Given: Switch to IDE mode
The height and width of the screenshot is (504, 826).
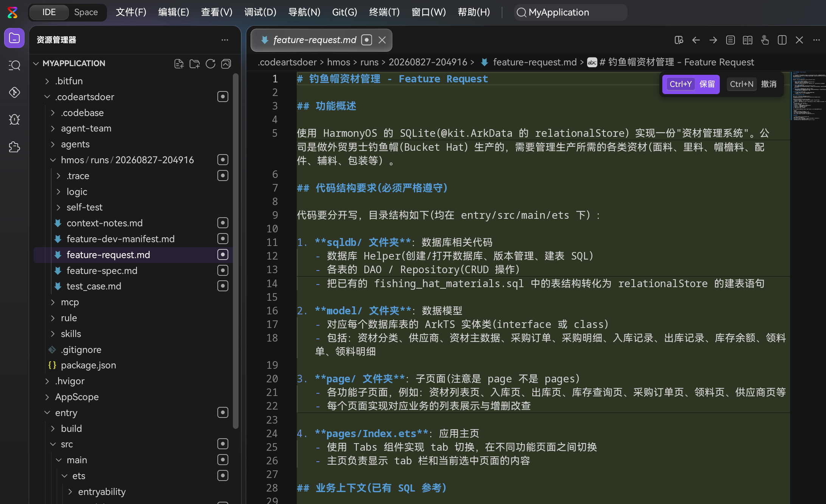Looking at the screenshot, I should click(x=49, y=12).
